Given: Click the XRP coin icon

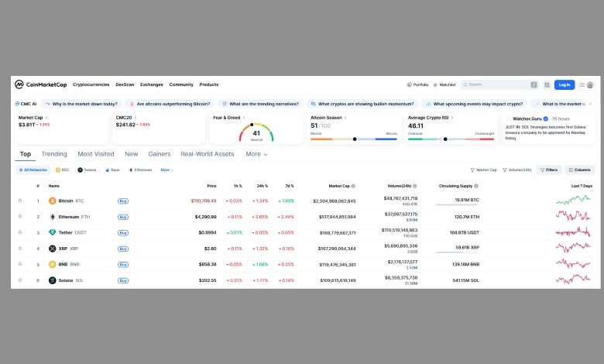Looking at the screenshot, I should click(53, 249).
